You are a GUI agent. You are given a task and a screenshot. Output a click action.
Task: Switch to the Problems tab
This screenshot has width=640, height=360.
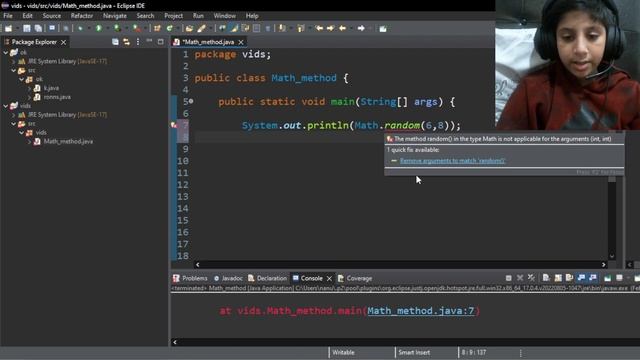(190, 278)
